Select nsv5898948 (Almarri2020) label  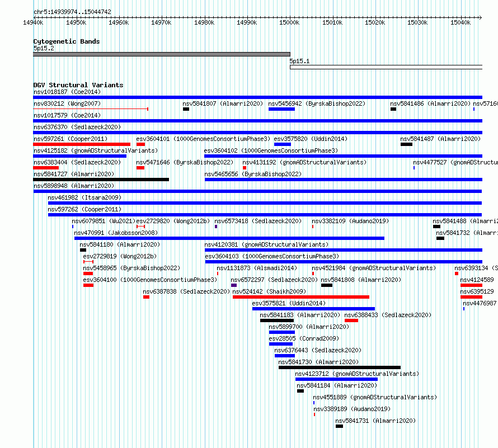point(74,186)
